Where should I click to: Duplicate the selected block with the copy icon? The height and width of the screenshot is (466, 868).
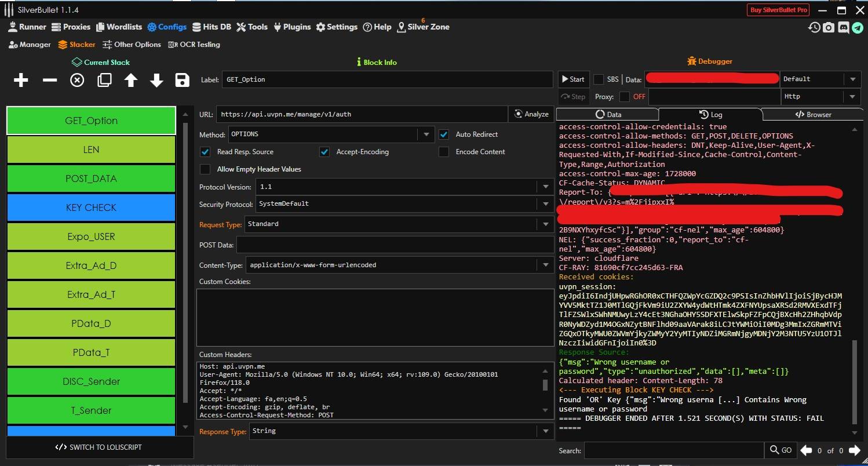pyautogui.click(x=104, y=80)
